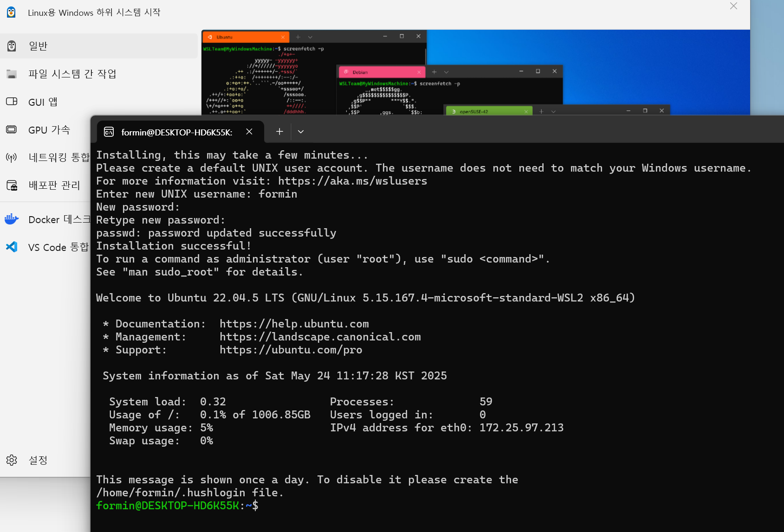Image resolution: width=784 pixels, height=532 pixels.
Task: Open the https://landscape.canonical.com link
Action: (320, 337)
